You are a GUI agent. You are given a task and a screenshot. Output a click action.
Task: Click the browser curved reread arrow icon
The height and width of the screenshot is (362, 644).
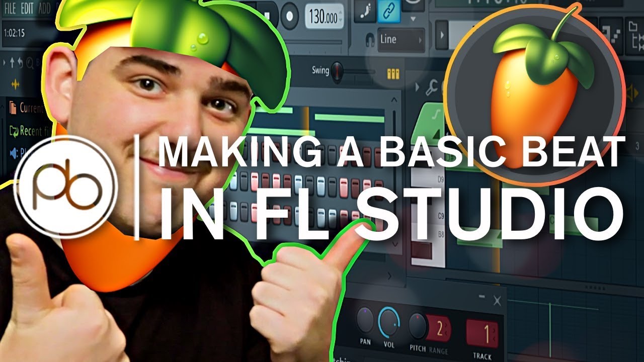pyautogui.click(x=21, y=63)
